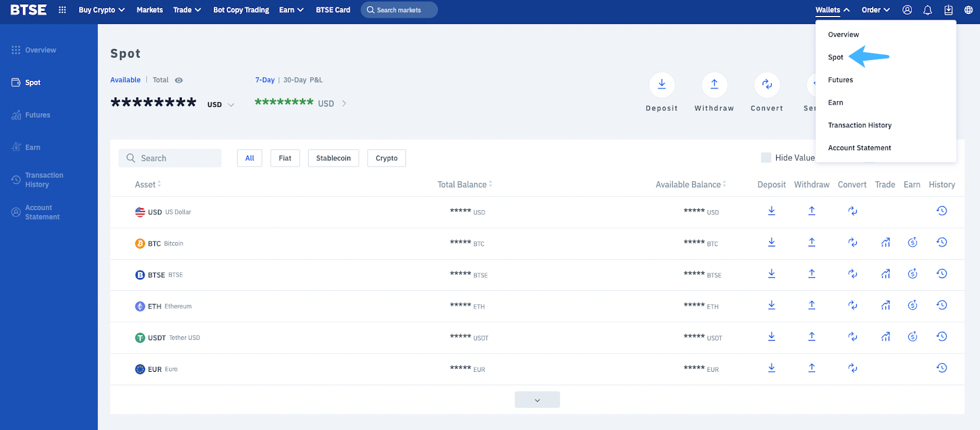Click deposit icon in USDT row
The width and height of the screenshot is (980, 430).
tap(772, 336)
